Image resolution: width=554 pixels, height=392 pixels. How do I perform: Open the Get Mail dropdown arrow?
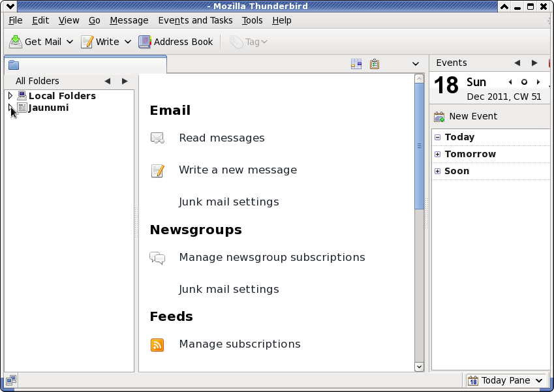pyautogui.click(x=70, y=42)
